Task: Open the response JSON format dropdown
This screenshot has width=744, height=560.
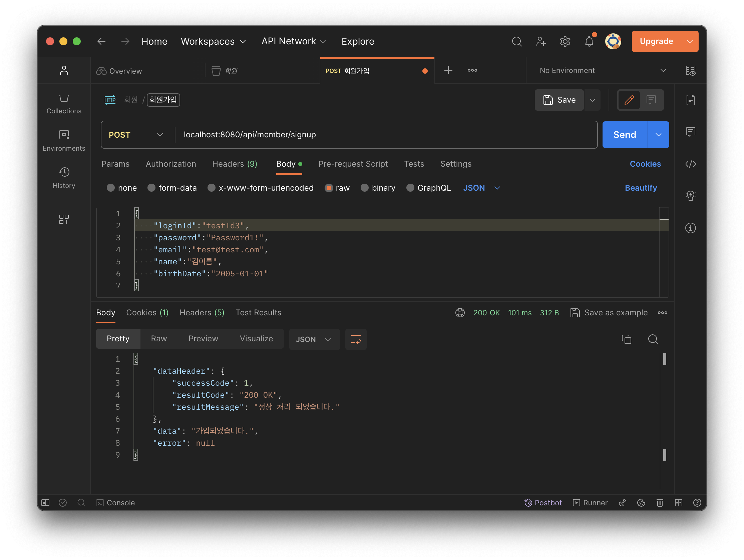Action: pyautogui.click(x=314, y=339)
